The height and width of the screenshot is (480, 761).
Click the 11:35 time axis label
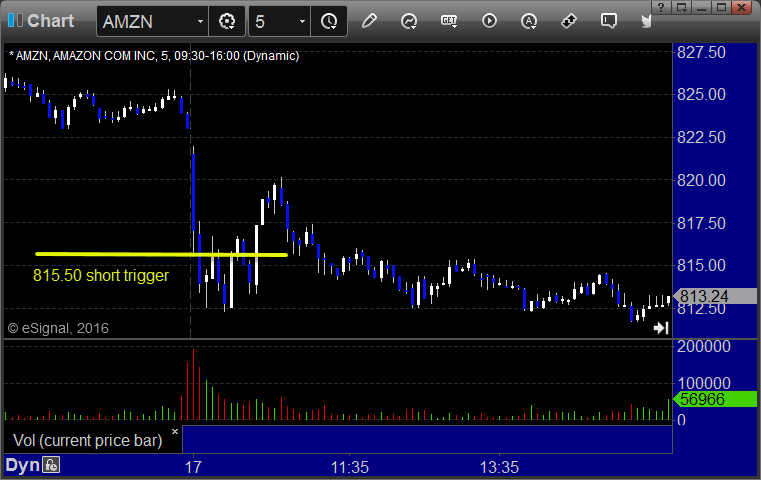pos(349,467)
